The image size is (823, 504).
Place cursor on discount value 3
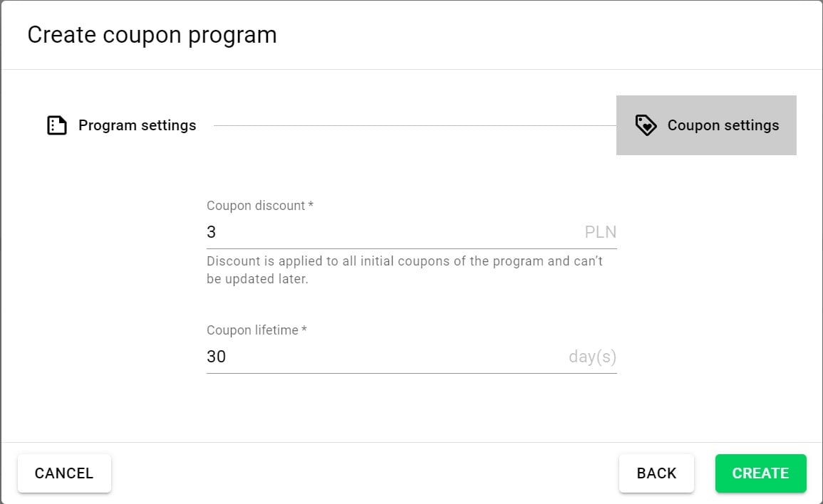pyautogui.click(x=212, y=232)
